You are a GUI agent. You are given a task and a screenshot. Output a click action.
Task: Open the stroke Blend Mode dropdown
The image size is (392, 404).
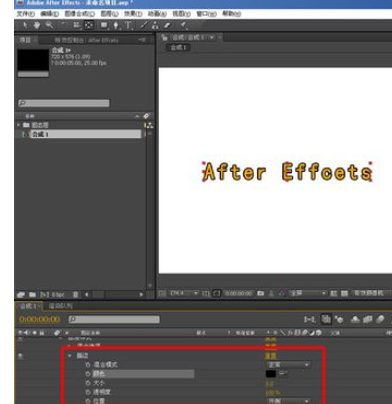[288, 365]
